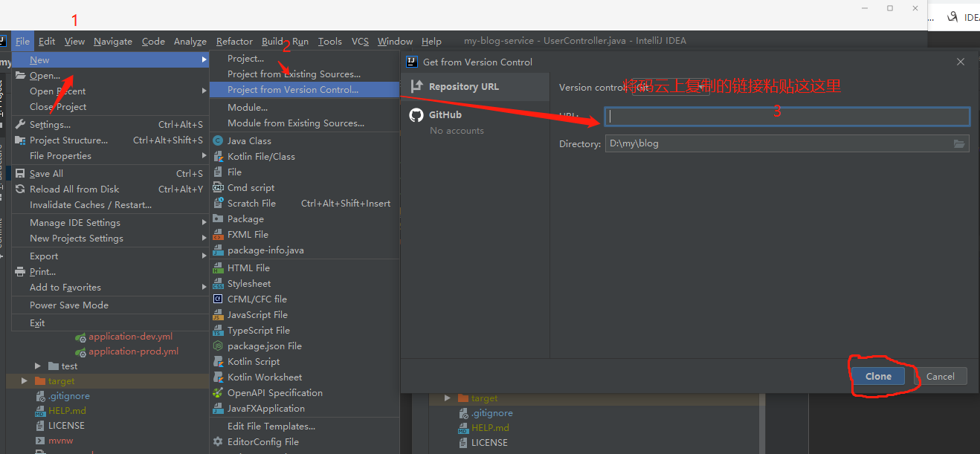The image size is (980, 454).
Task: Expand Manage IDE Settings submenu arrow
Action: 204,223
